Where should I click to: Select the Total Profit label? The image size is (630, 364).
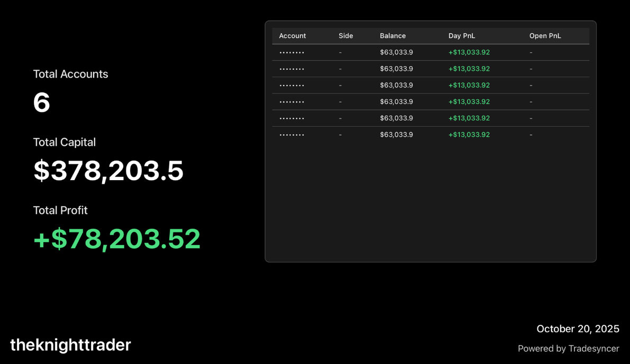[60, 210]
